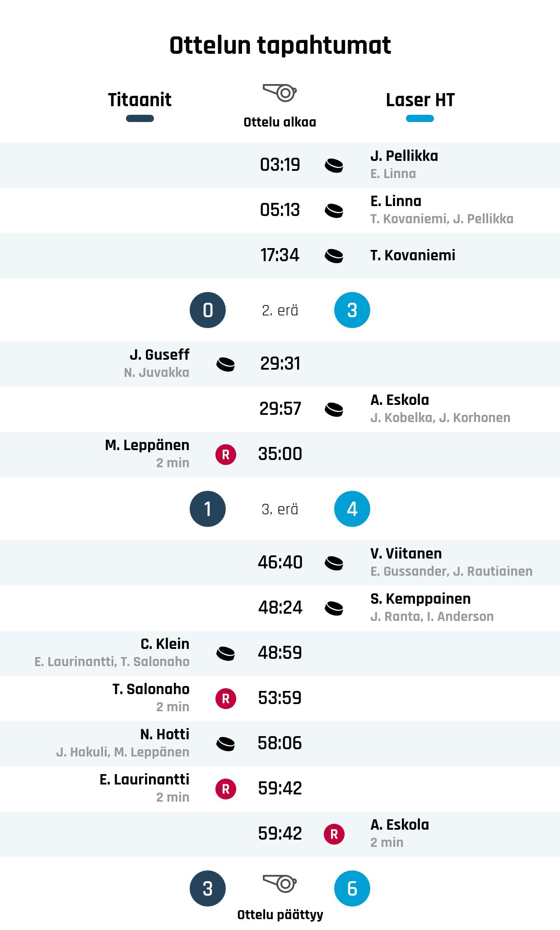
Task: Select the Titaanit team heading
Action: (x=140, y=100)
